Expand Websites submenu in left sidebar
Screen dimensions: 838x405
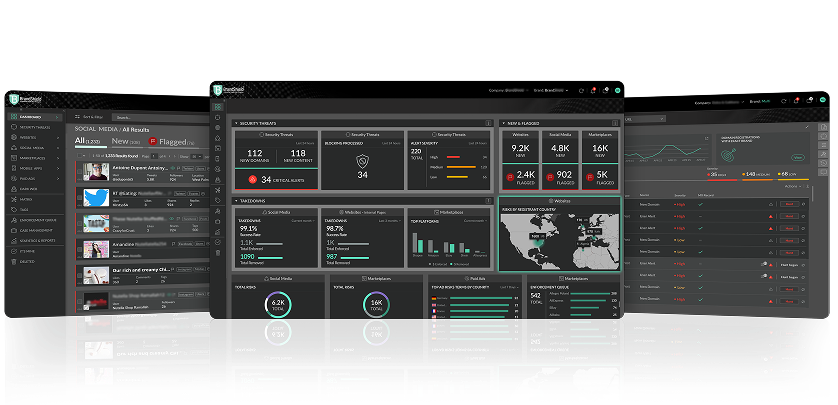pyautogui.click(x=58, y=137)
